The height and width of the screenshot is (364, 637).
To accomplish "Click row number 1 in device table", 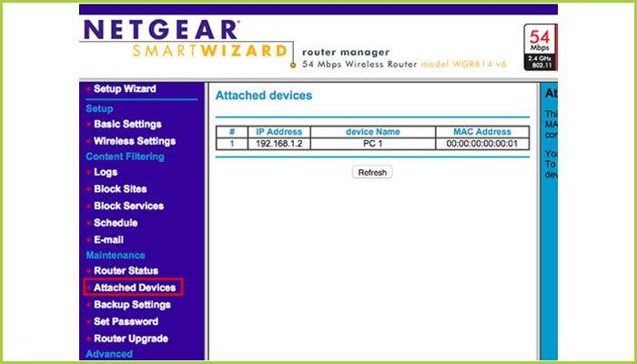I will click(x=232, y=144).
